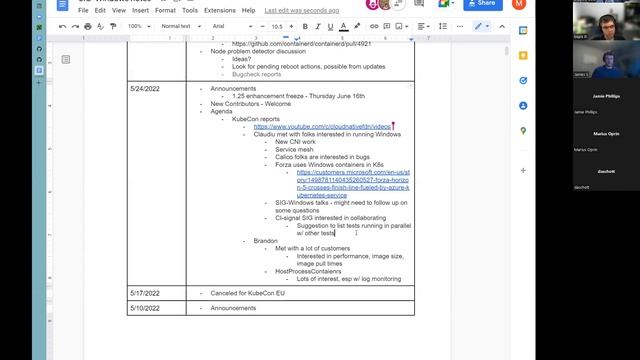Image resolution: width=640 pixels, height=360 pixels.
Task: Increase the font size
Action: tap(291, 27)
